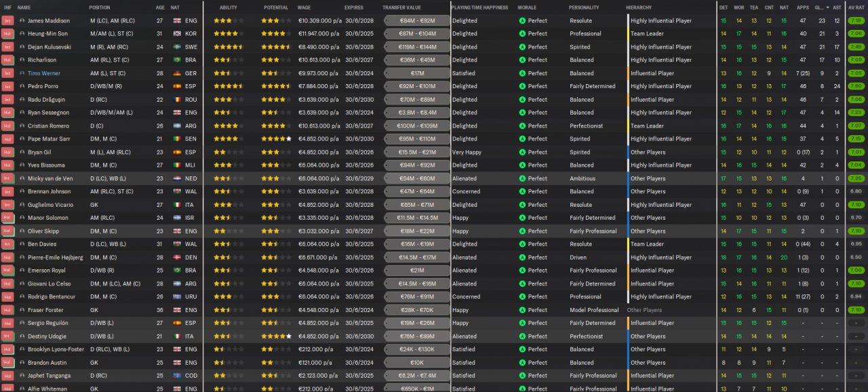This screenshot has width=868, height=392.
Task: Click the €11.947.000 p/a wage cell
Action: click(319, 33)
